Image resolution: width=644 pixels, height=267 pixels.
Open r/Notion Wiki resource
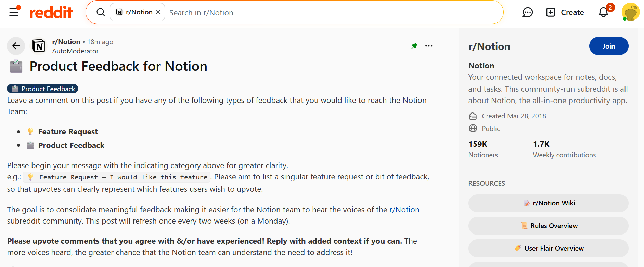(549, 203)
